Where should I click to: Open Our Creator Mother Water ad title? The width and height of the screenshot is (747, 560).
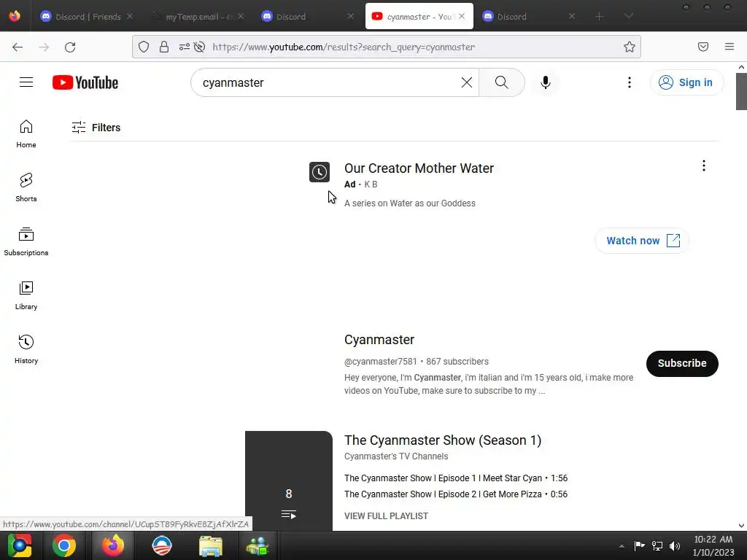[x=419, y=168]
